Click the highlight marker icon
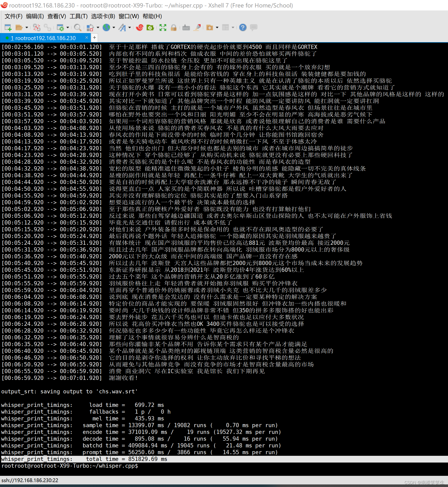448x487 pixels. [x=197, y=28]
